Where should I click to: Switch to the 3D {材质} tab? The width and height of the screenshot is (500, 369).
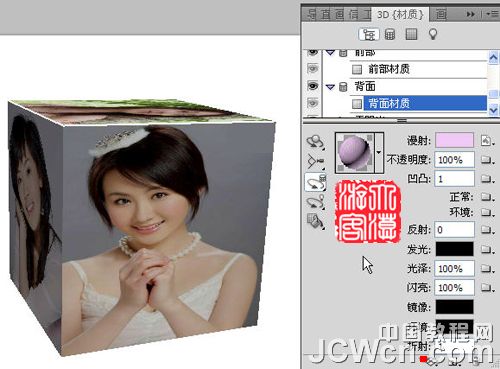tap(400, 14)
